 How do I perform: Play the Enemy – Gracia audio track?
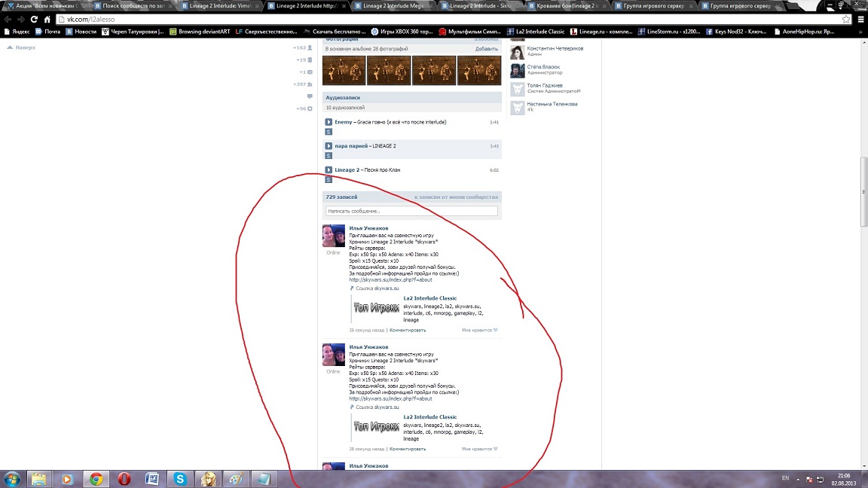pos(329,122)
